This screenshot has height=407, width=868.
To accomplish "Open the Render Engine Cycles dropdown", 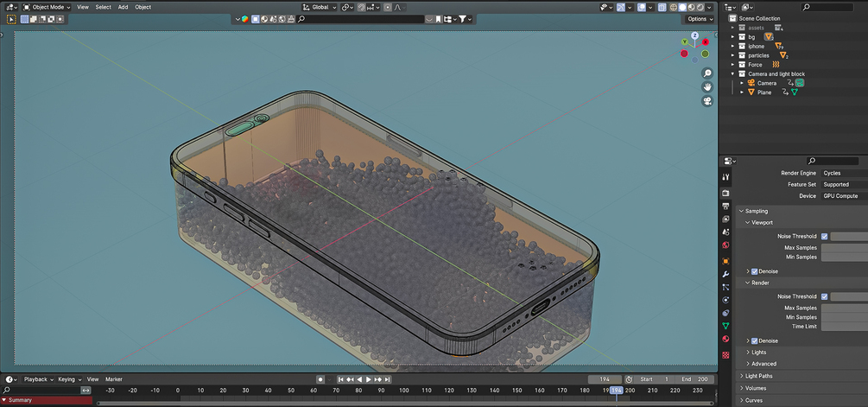I will tap(844, 174).
